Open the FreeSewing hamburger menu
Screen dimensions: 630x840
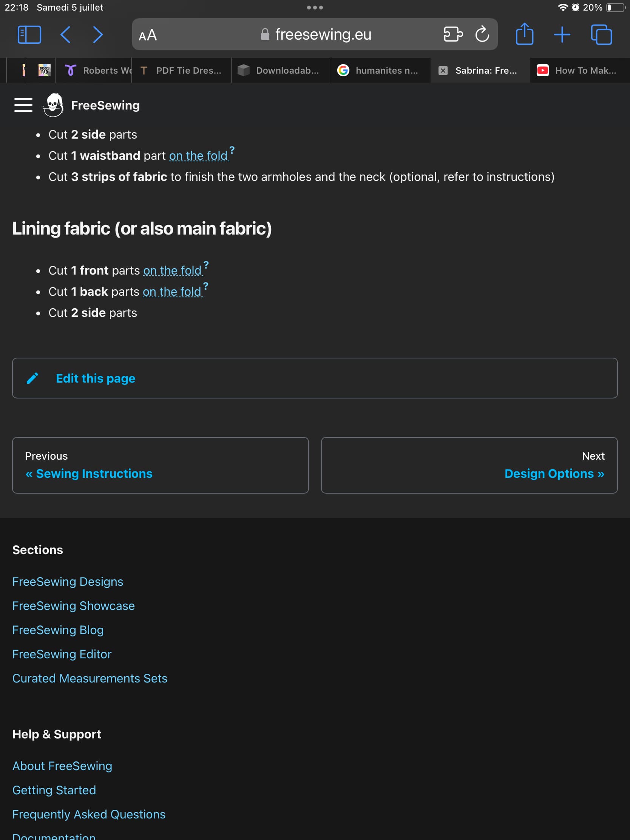point(23,105)
